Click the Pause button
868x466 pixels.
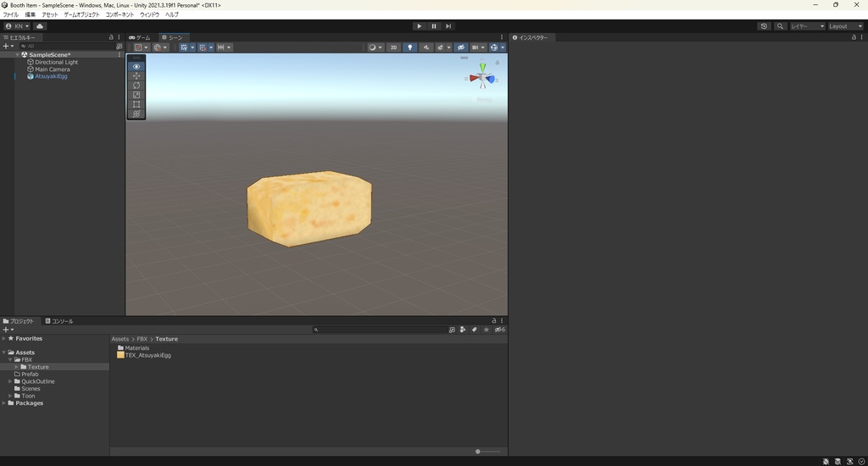[434, 26]
